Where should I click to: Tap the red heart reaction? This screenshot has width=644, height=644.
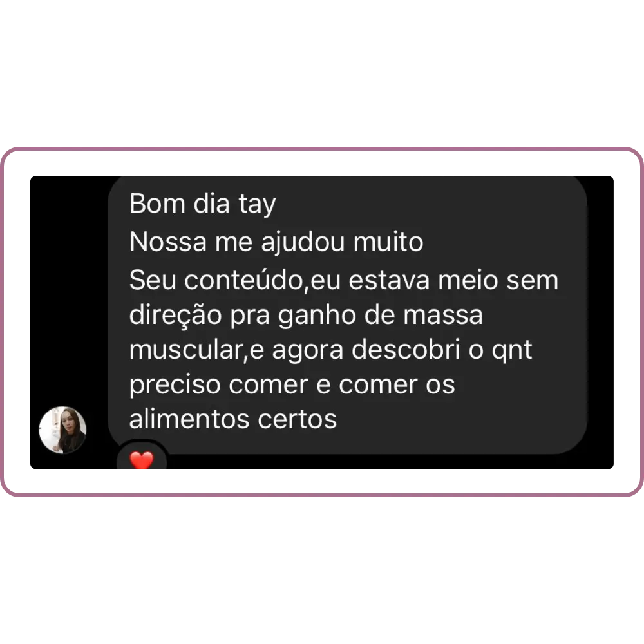point(142,460)
